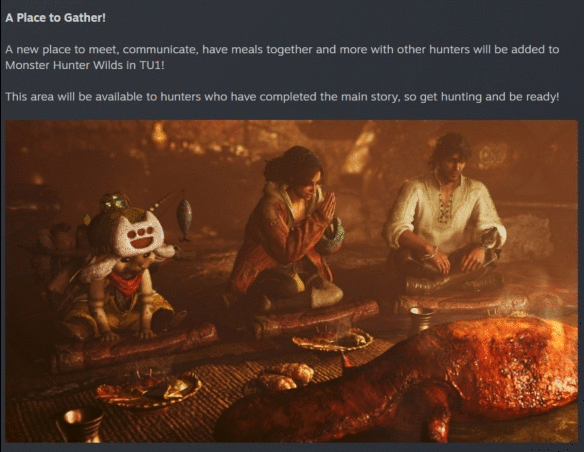Click the swirl wall marking behind the man
The height and width of the screenshot is (452, 584).
pos(492,156)
